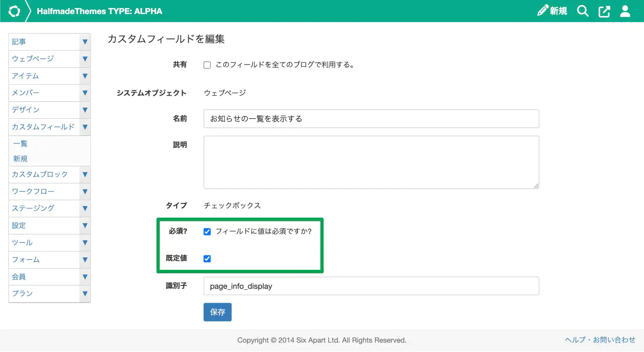Image resolution: width=644 pixels, height=352 pixels.
Task: Expand the デザイン menu arrow
Action: [85, 110]
